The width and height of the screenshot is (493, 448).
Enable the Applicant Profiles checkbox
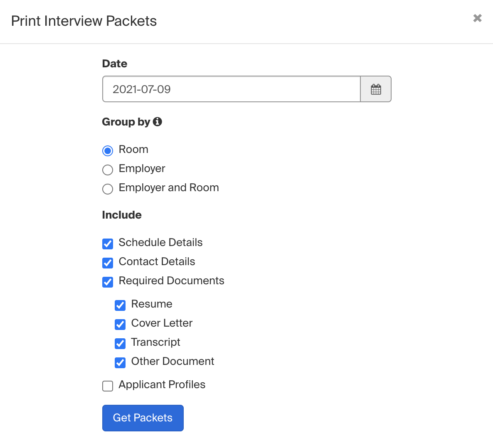108,386
